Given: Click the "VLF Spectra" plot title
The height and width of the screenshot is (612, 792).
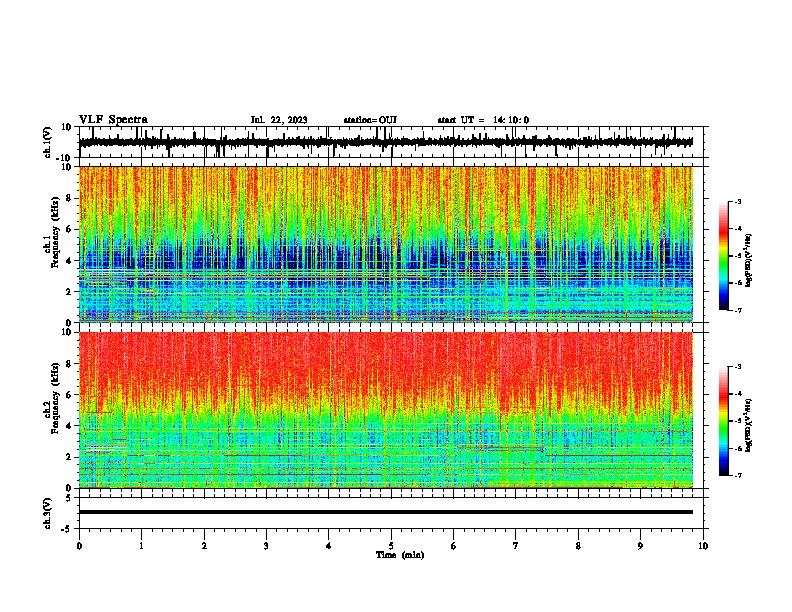Looking at the screenshot, I should (113, 120).
